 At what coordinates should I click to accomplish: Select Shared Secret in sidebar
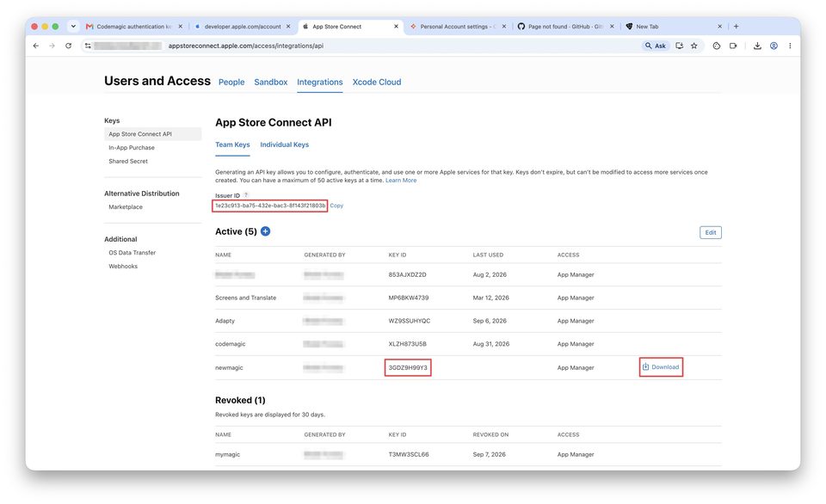click(128, 162)
